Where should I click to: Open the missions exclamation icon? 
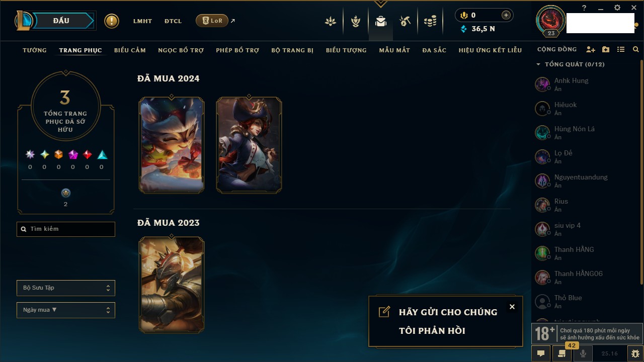[112, 21]
